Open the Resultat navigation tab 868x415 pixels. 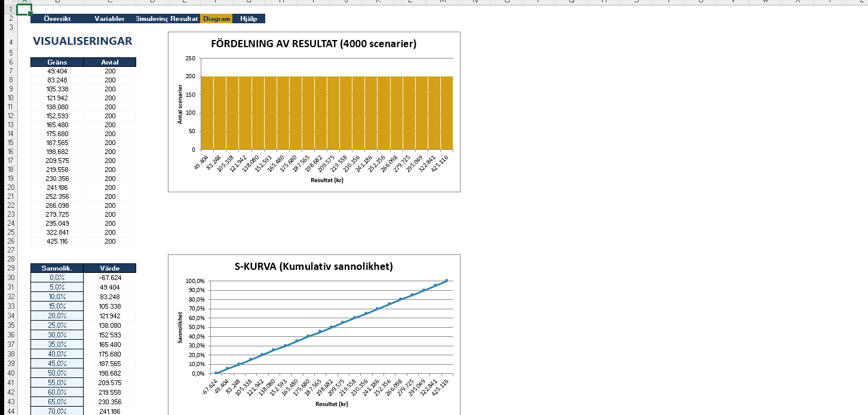185,19
